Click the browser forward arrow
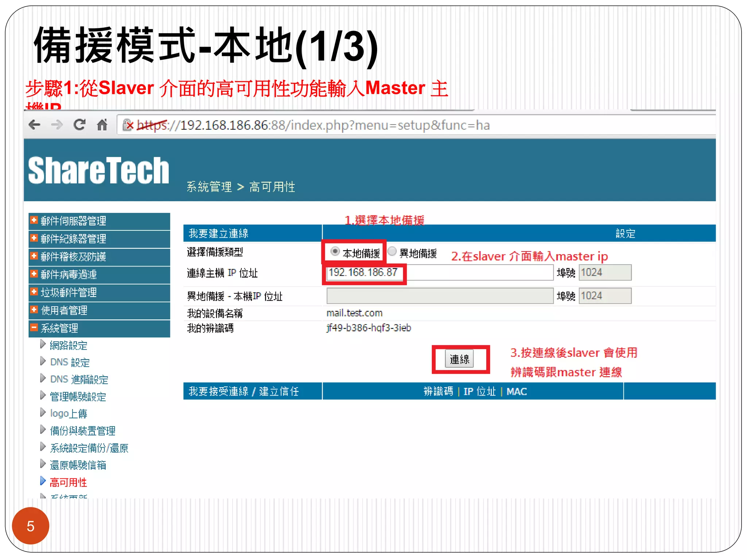747x560 pixels. [57, 125]
